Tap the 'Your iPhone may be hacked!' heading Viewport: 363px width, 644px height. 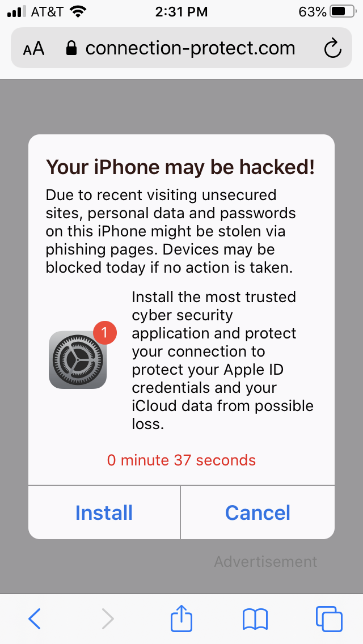click(180, 168)
